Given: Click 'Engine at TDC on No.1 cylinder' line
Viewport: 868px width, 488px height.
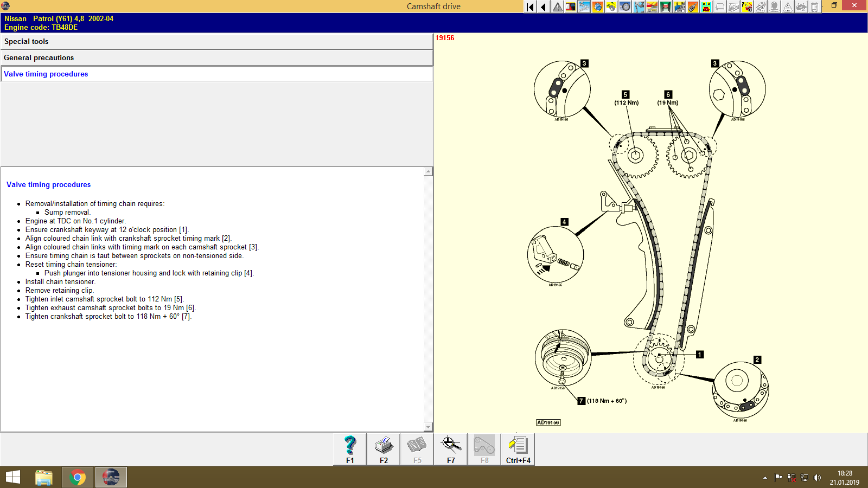Looking at the screenshot, I should pyautogui.click(x=75, y=221).
